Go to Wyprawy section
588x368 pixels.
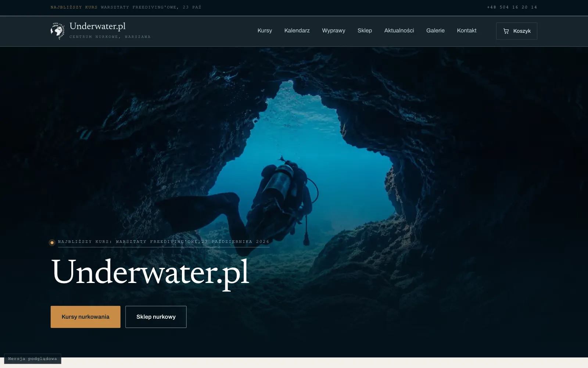click(334, 31)
